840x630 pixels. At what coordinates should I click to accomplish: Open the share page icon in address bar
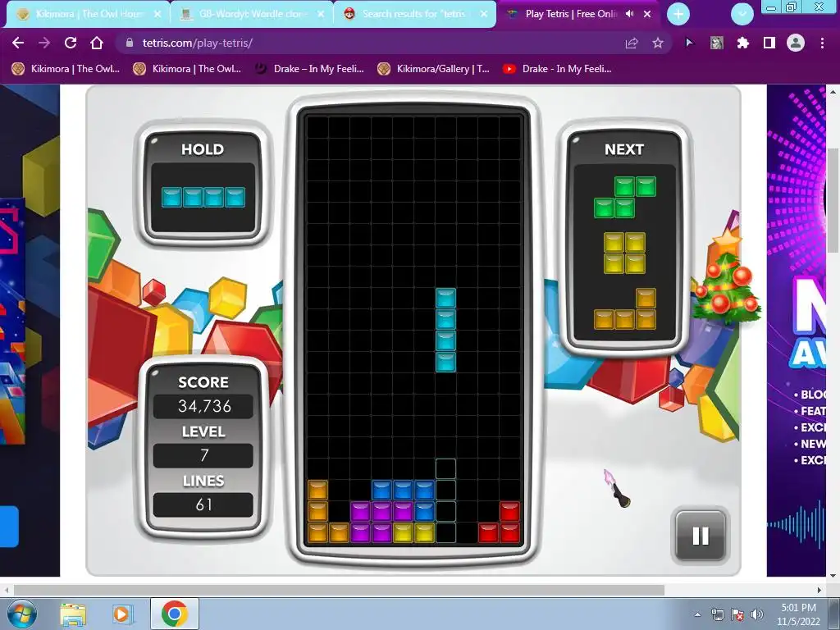click(x=632, y=43)
